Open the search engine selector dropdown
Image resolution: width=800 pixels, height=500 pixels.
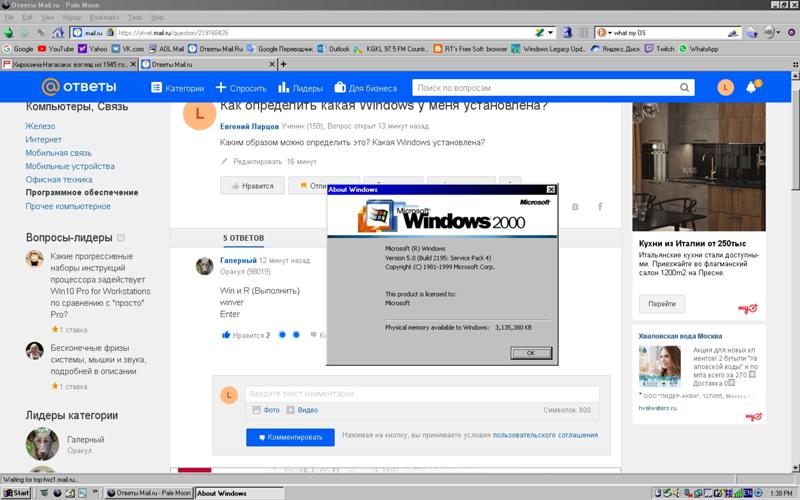604,33
